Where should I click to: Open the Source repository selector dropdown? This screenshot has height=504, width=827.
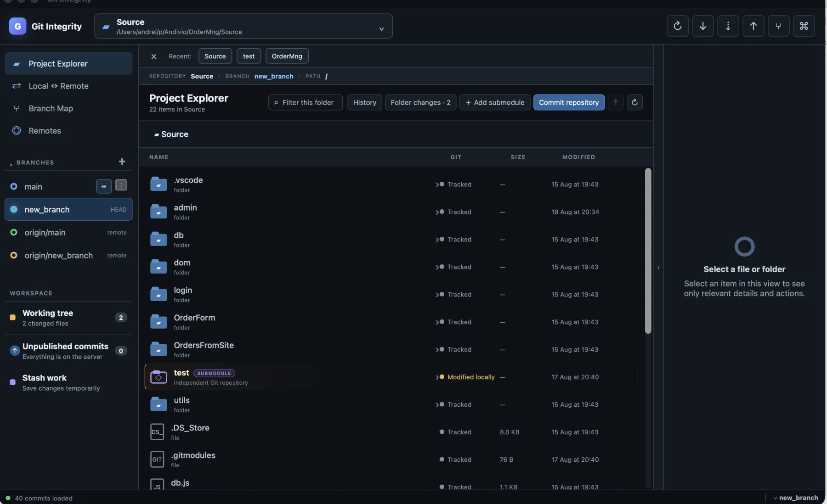(244, 26)
